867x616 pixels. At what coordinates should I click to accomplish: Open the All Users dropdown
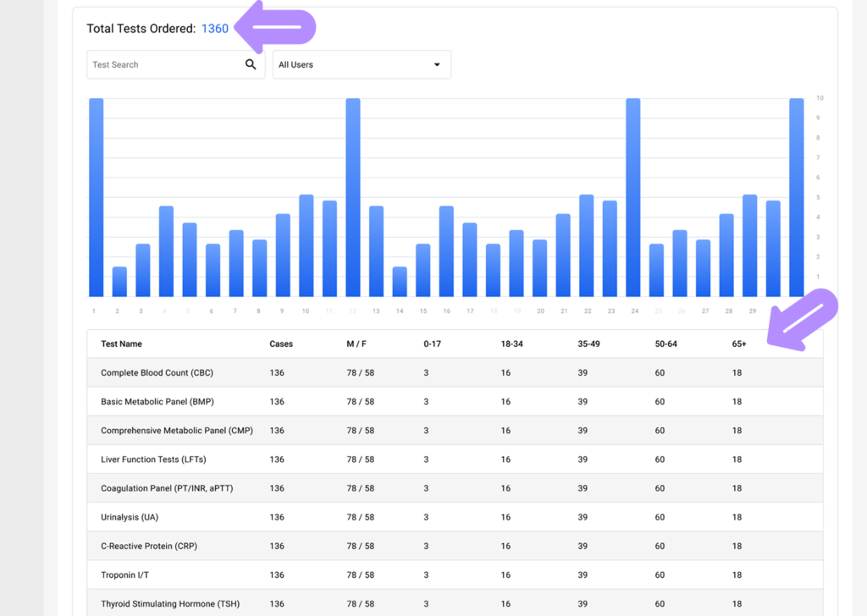(361, 64)
